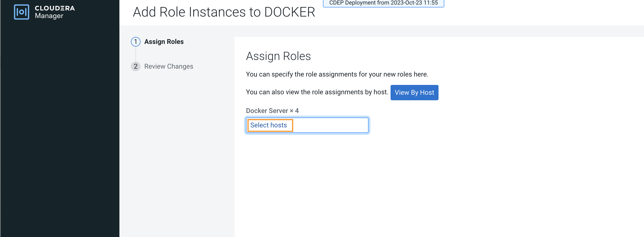
Task: Go to the Assign Roles step label
Action: click(164, 42)
